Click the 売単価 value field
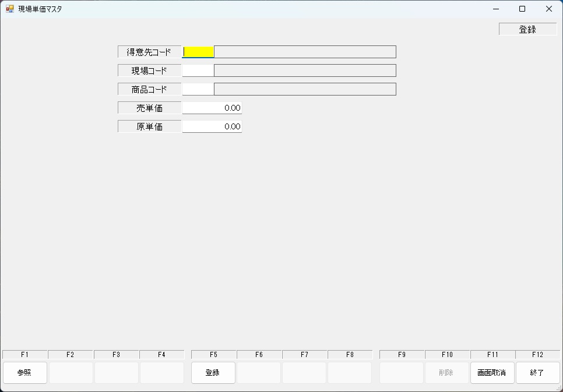 212,108
